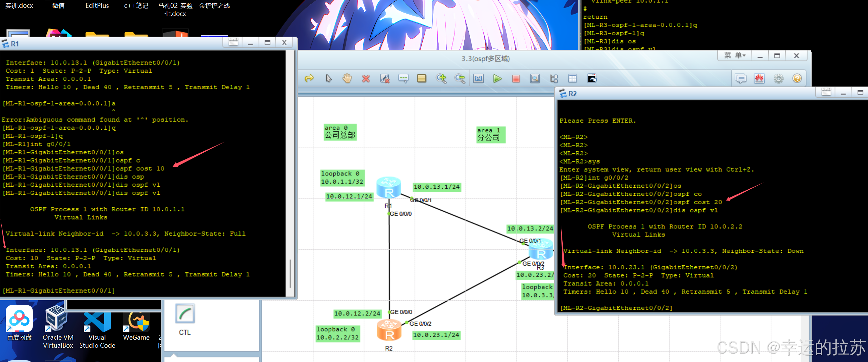The height and width of the screenshot is (362, 868).
Task: Select router R2 in topology
Action: 389,330
